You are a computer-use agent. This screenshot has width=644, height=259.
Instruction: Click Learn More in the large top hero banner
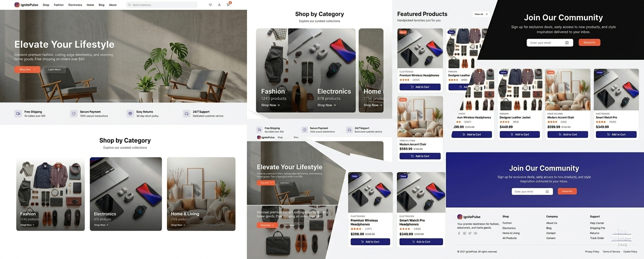(x=54, y=69)
